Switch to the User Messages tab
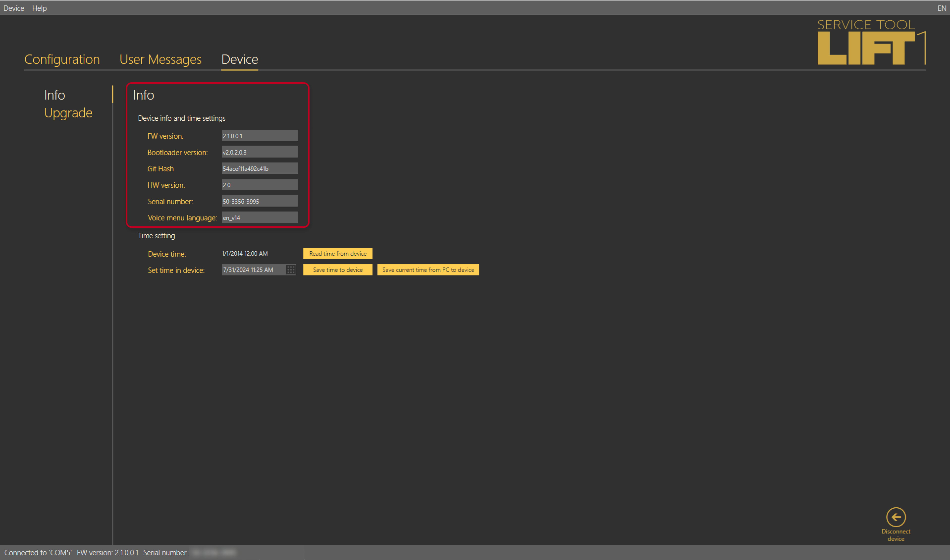The width and height of the screenshot is (950, 560). click(x=160, y=59)
